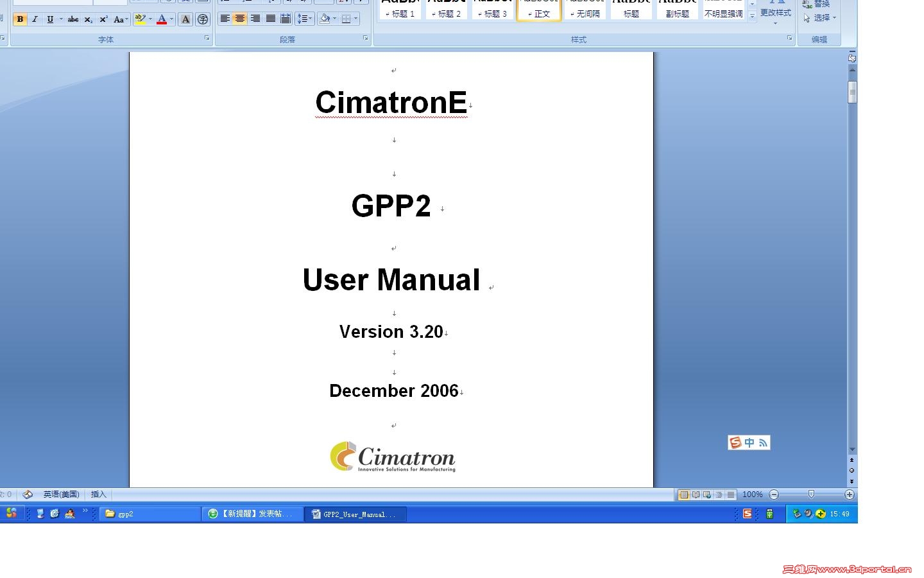
Task: Click CimatronE title text
Action: (x=391, y=102)
